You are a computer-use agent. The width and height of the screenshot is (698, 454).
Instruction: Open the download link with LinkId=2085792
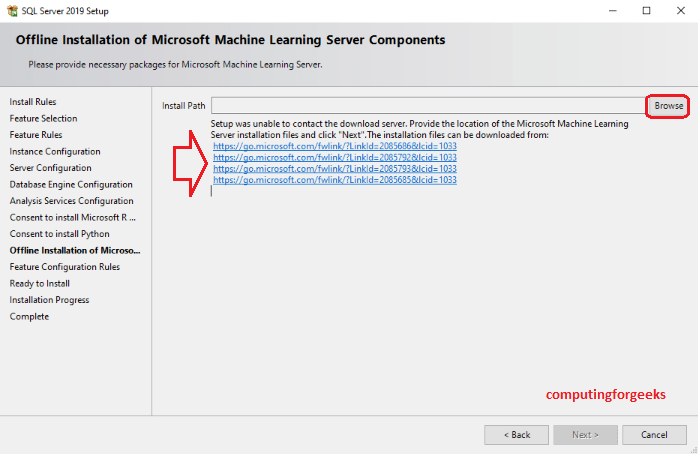coord(335,157)
